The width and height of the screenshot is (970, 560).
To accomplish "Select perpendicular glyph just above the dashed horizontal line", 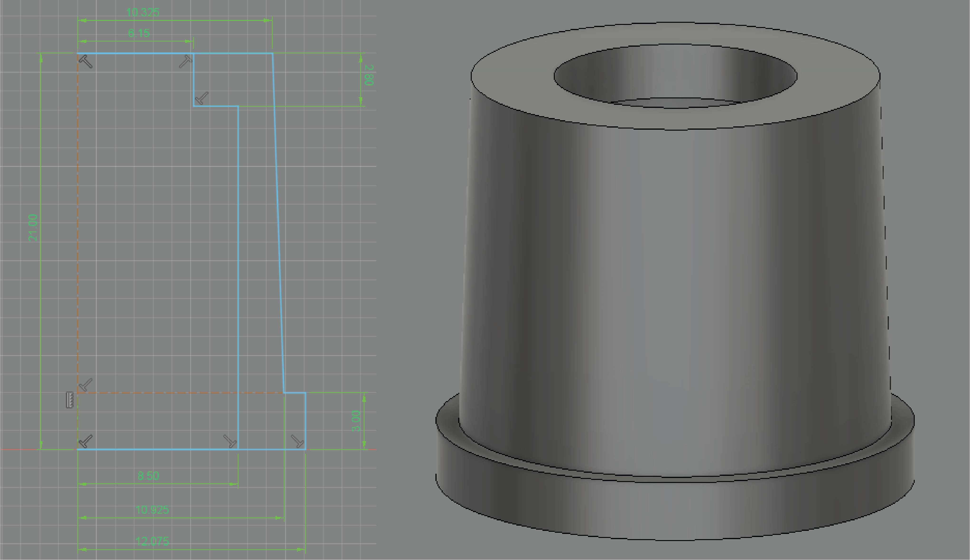I will point(85,385).
